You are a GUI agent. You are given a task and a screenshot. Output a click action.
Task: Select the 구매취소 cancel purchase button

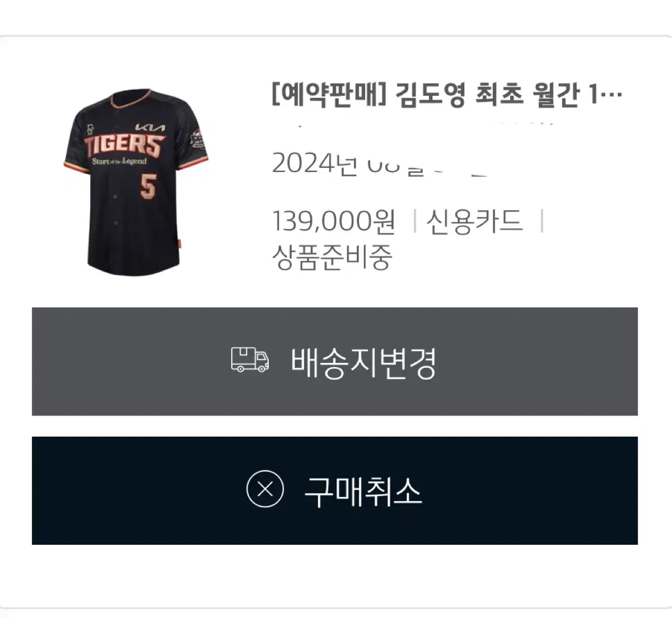click(335, 490)
